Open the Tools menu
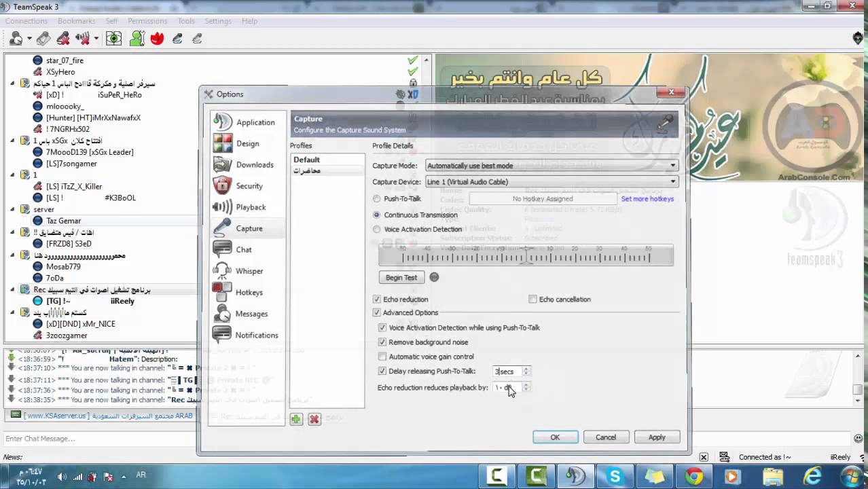This screenshot has width=868, height=489. [x=186, y=21]
